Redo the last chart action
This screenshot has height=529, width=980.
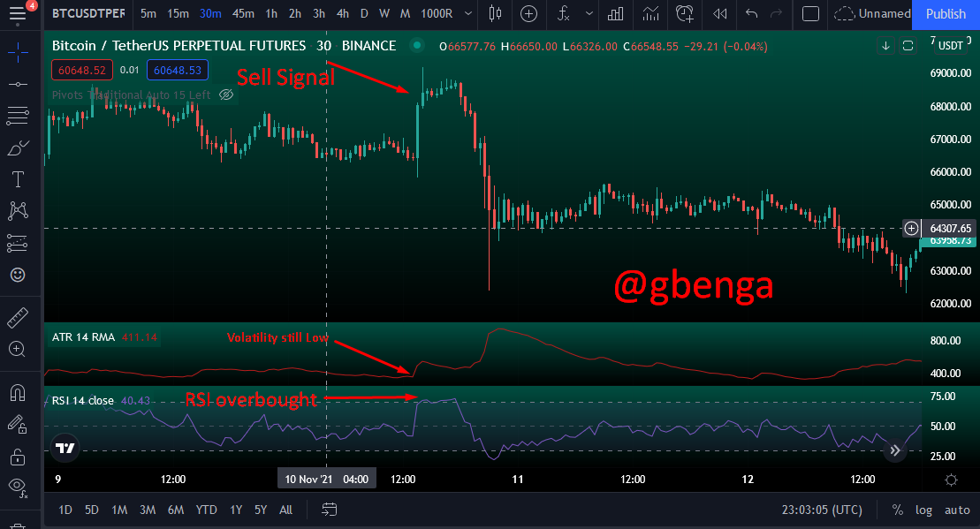[x=776, y=14]
